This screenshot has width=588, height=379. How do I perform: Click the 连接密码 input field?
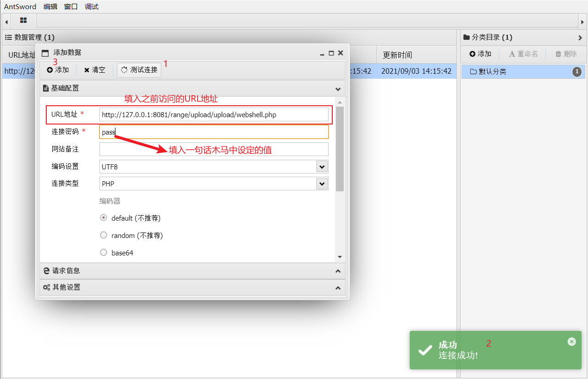click(214, 132)
